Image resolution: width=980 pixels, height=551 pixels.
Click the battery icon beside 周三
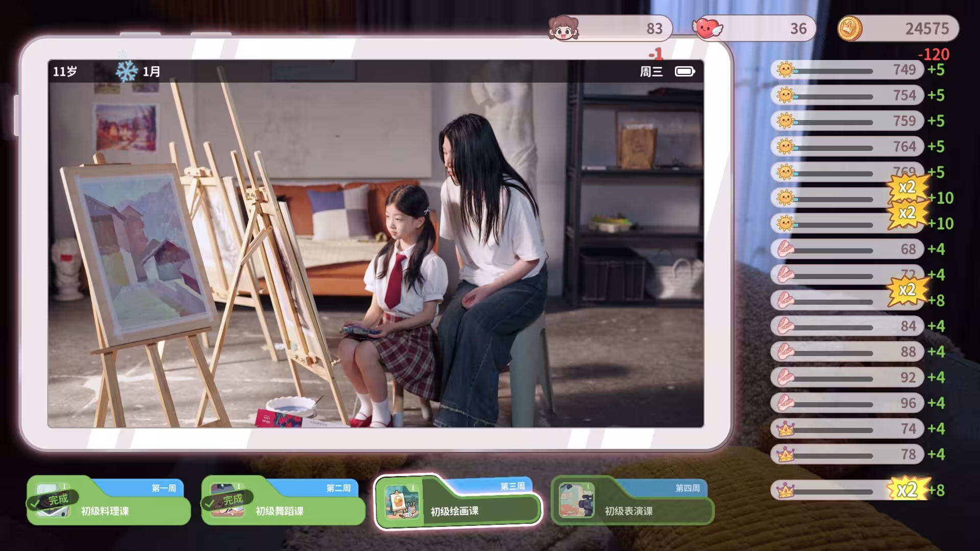(685, 71)
